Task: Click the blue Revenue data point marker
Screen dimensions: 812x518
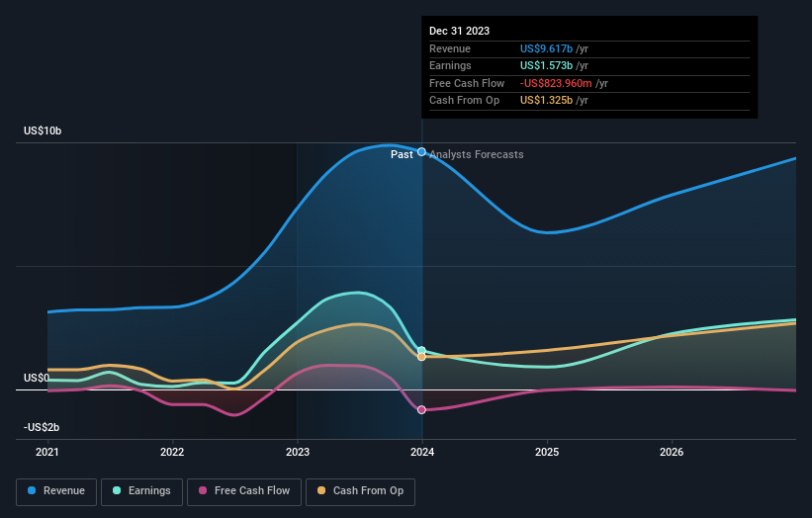Action: (x=421, y=151)
